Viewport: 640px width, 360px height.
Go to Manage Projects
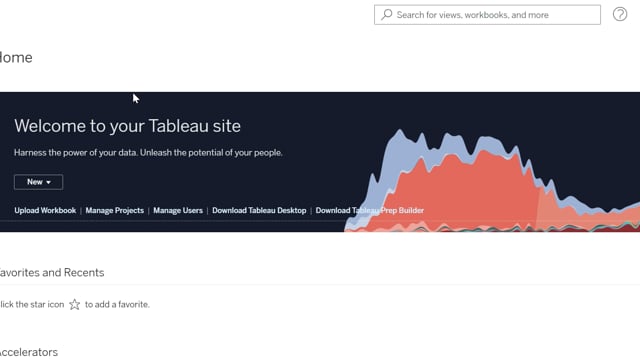pos(115,211)
